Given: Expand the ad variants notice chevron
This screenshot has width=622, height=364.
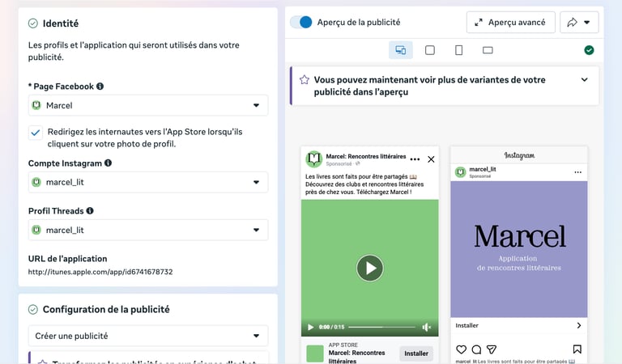Looking at the screenshot, I should pos(584,79).
